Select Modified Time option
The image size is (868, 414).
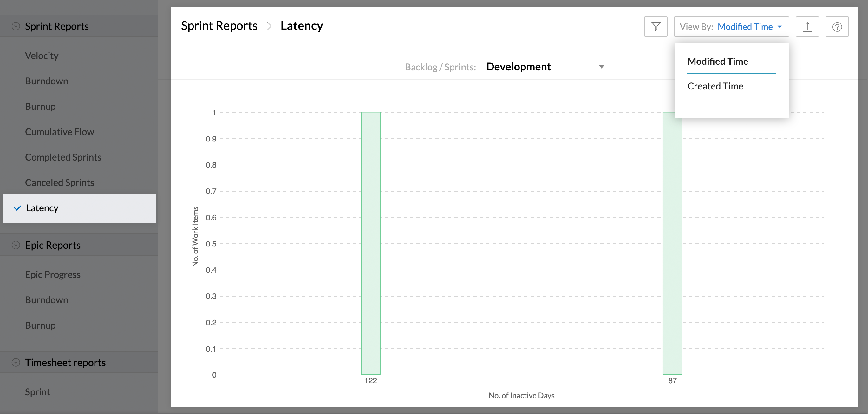coord(717,61)
